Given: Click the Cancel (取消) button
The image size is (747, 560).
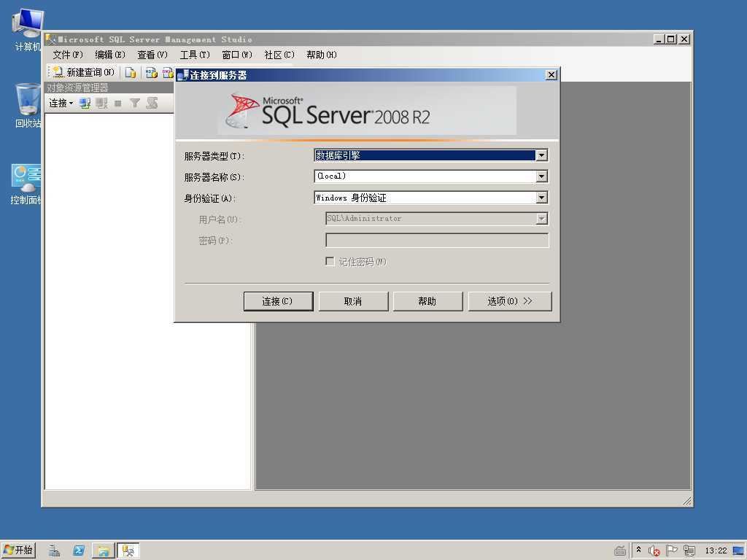Looking at the screenshot, I should tap(353, 301).
